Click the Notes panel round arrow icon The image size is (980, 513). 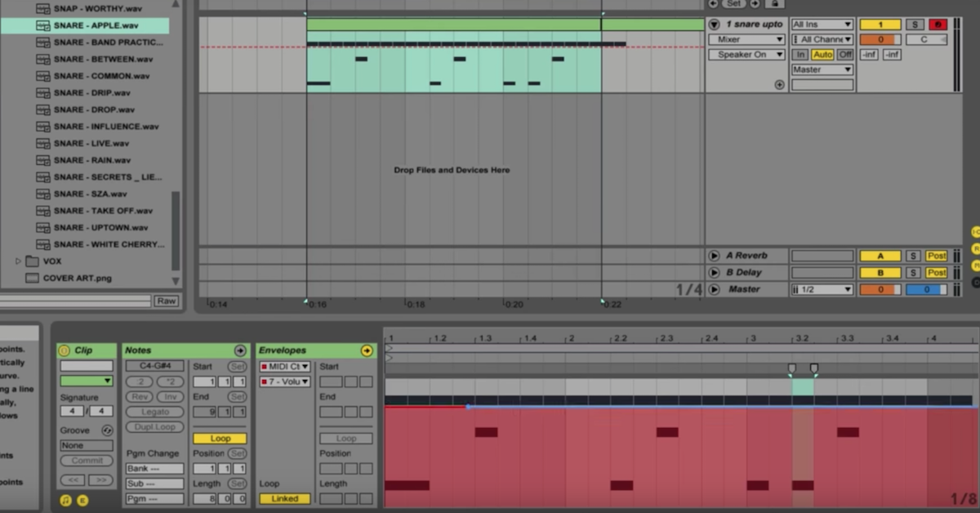[x=240, y=350]
